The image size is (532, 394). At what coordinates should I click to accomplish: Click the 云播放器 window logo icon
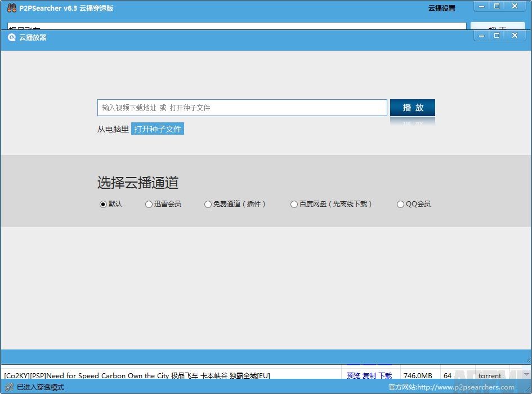pos(11,37)
